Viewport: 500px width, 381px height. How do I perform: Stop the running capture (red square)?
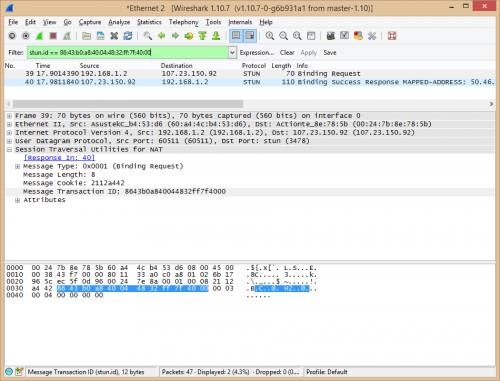(x=53, y=36)
